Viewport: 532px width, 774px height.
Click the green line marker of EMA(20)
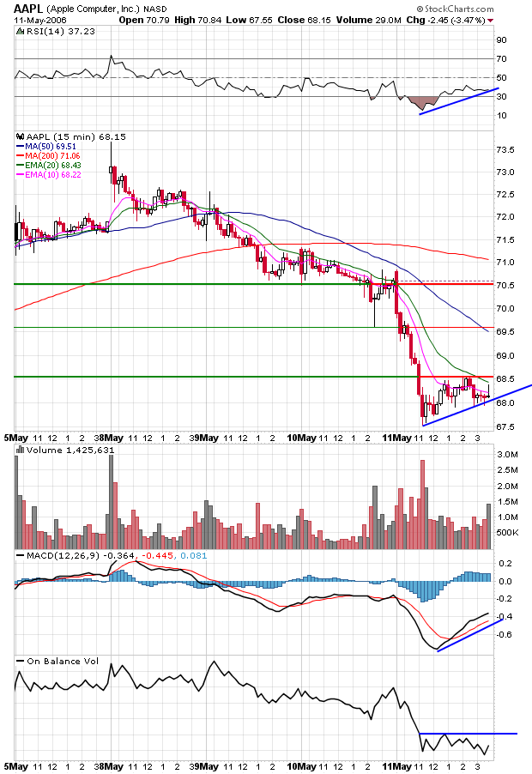click(20, 166)
